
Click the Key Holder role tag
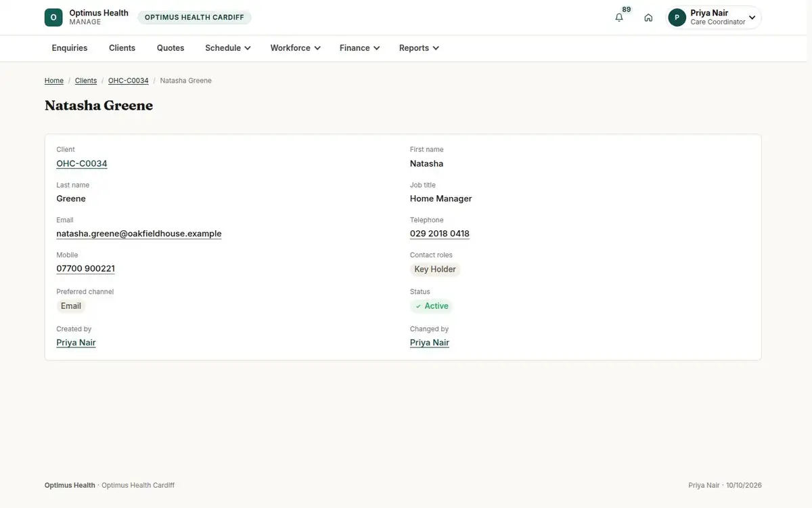pyautogui.click(x=435, y=270)
